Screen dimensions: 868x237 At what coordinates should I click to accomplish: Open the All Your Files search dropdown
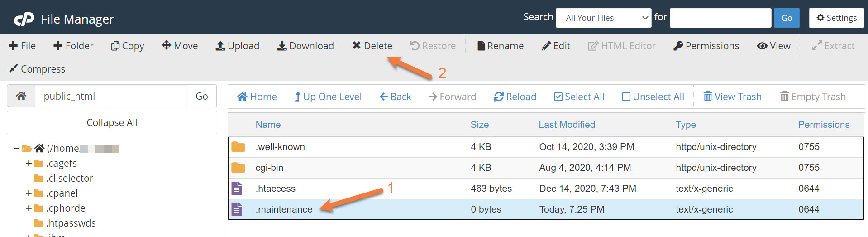coord(603,18)
